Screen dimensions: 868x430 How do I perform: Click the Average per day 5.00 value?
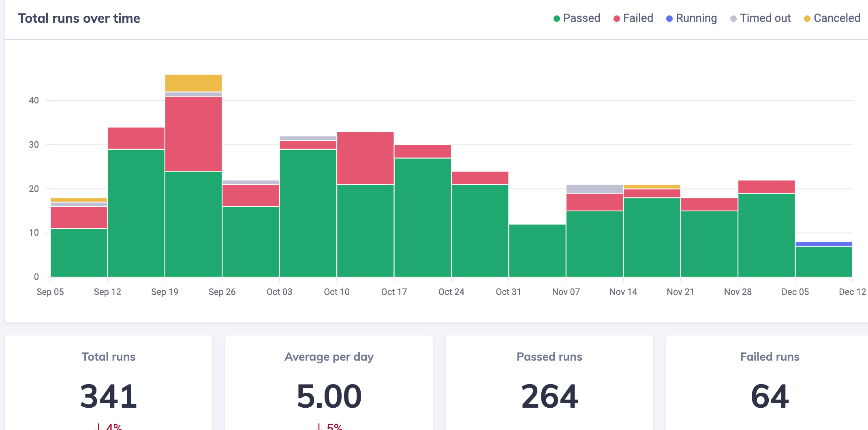pos(329,396)
